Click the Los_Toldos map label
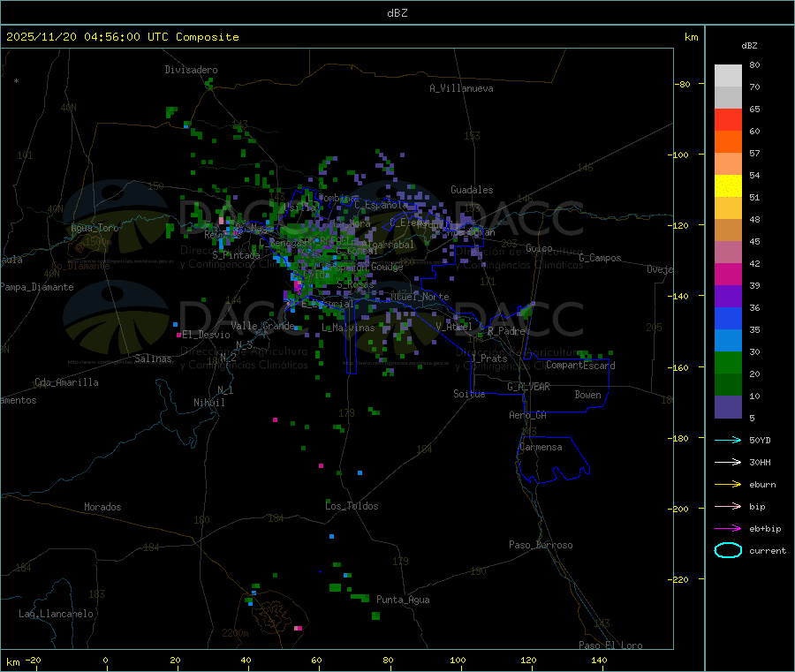The width and height of the screenshot is (795, 672). 352,506
